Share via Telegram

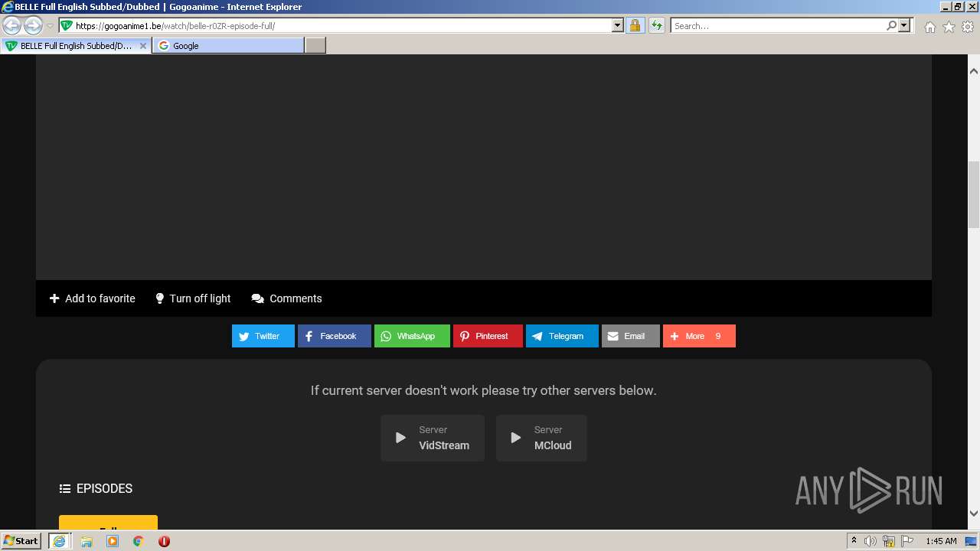562,336
